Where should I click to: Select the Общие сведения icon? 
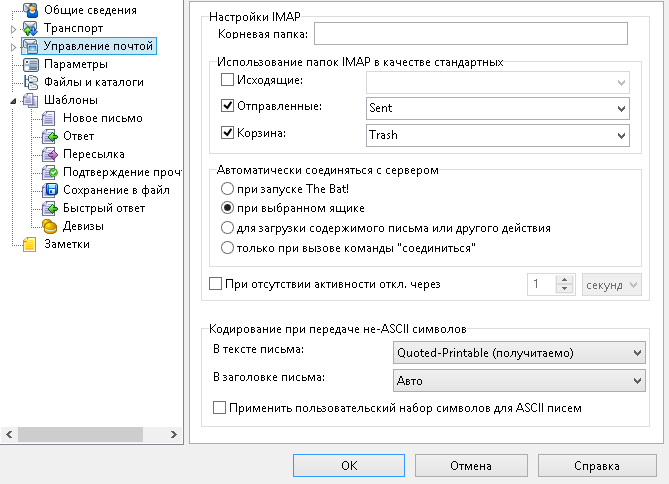pyautogui.click(x=30, y=10)
